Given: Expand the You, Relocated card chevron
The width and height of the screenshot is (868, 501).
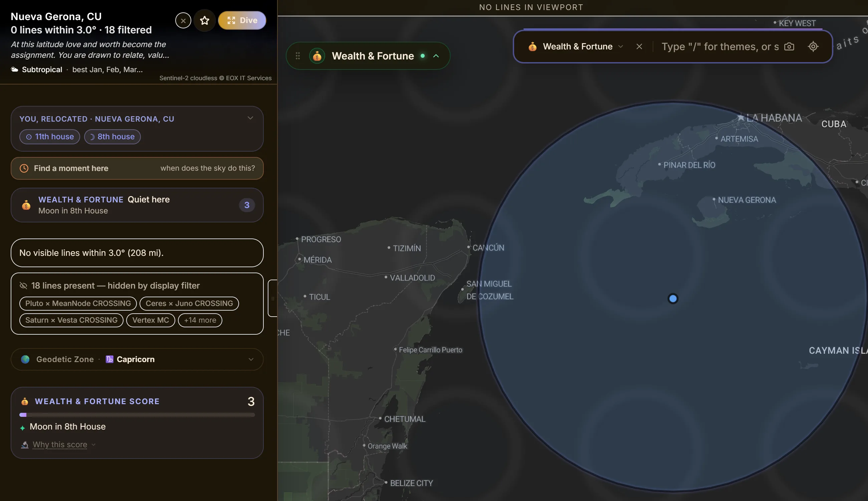Looking at the screenshot, I should [x=250, y=118].
